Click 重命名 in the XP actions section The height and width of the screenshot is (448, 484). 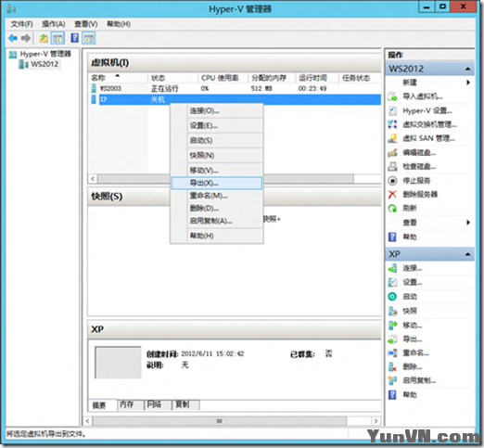(x=415, y=352)
